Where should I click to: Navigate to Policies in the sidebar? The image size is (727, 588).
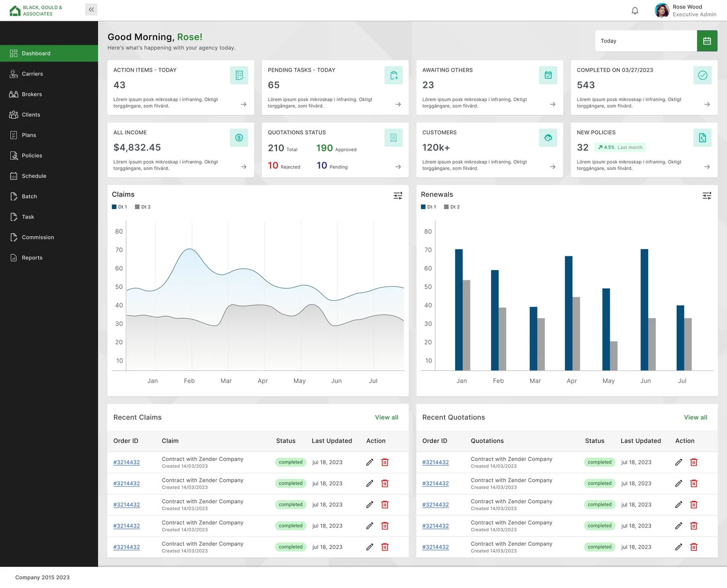tap(49, 155)
